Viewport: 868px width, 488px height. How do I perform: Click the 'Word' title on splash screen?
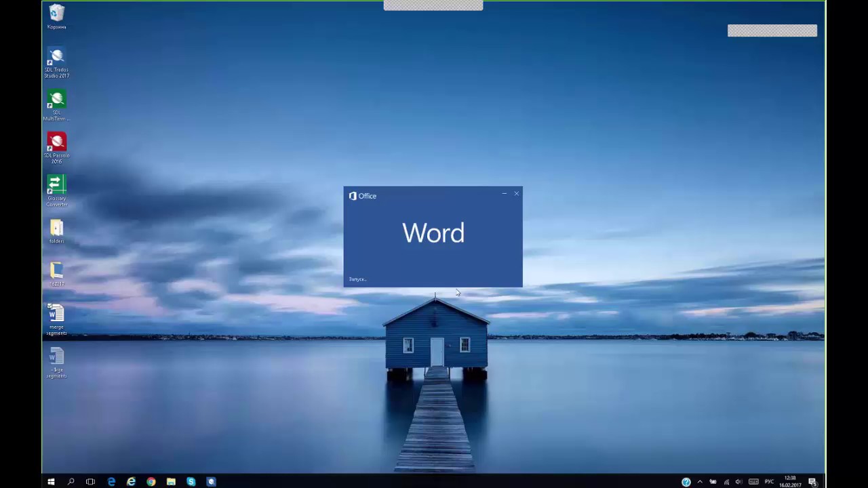(x=433, y=233)
